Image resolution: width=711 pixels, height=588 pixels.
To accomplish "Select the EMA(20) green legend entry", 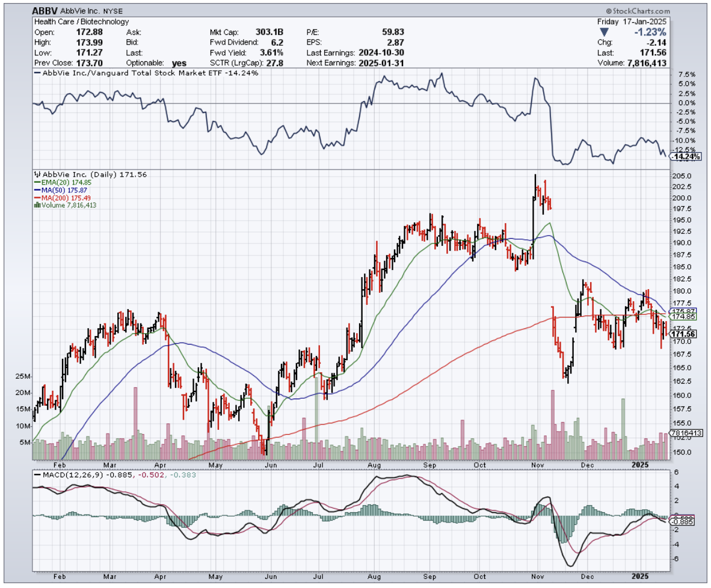I will pos(59,182).
